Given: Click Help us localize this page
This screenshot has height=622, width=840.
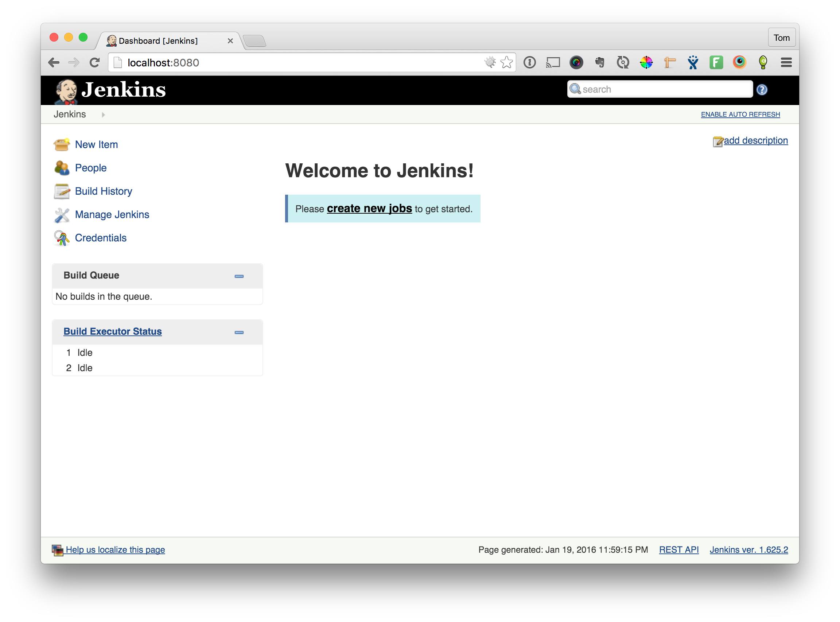Looking at the screenshot, I should pyautogui.click(x=115, y=550).
